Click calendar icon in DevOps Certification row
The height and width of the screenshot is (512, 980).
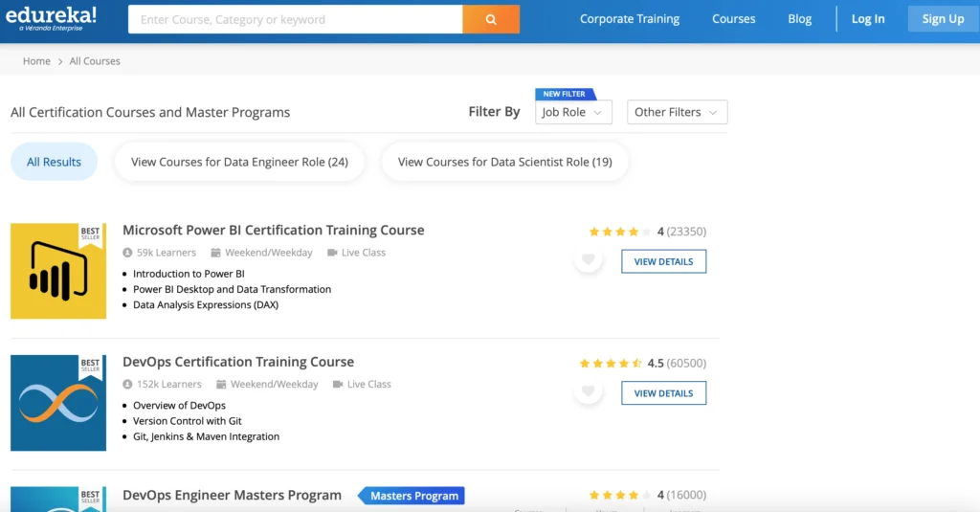221,384
